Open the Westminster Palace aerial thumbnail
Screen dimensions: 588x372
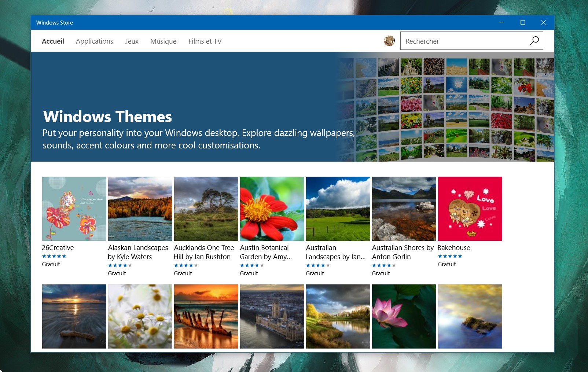272,316
